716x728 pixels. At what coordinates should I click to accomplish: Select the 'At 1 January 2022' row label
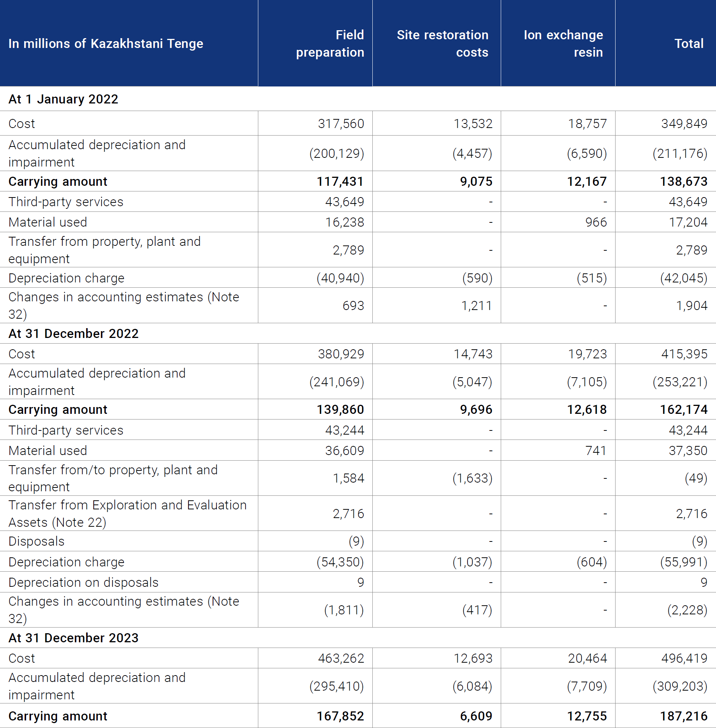63,99
